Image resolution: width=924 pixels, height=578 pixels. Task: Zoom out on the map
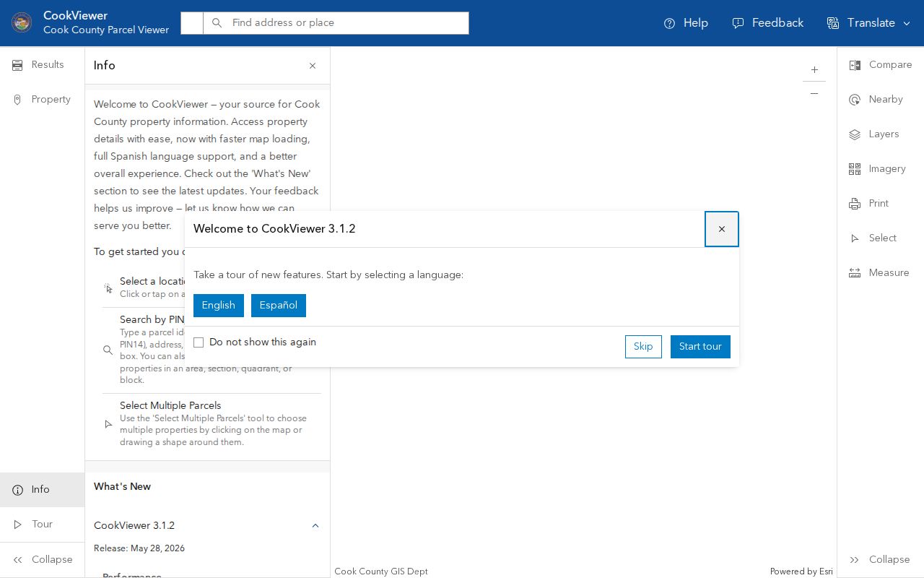[x=814, y=94]
